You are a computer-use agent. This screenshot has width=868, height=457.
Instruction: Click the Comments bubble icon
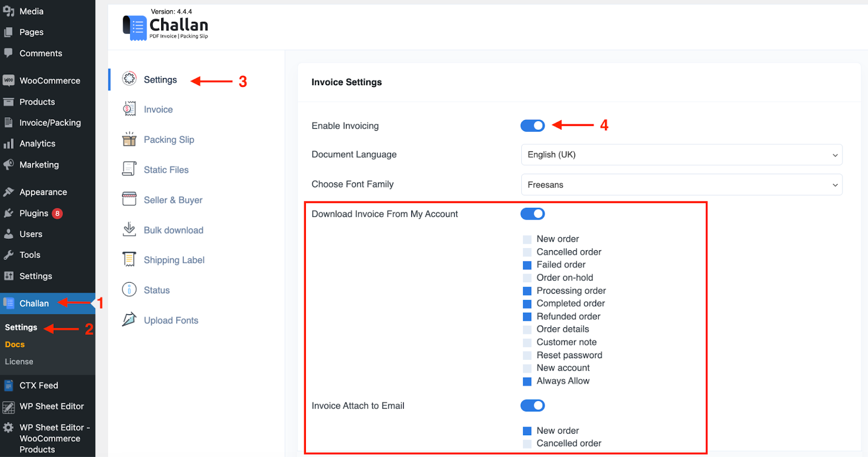(8, 53)
